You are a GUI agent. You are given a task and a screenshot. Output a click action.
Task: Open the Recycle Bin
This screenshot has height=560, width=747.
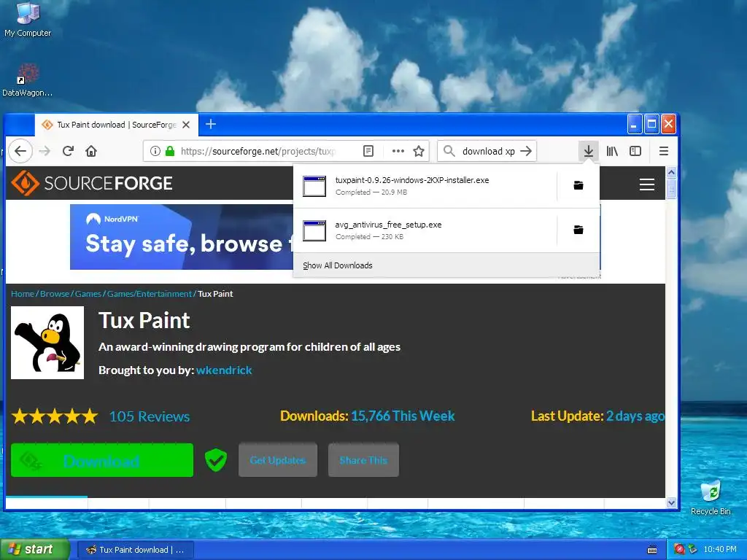click(711, 497)
